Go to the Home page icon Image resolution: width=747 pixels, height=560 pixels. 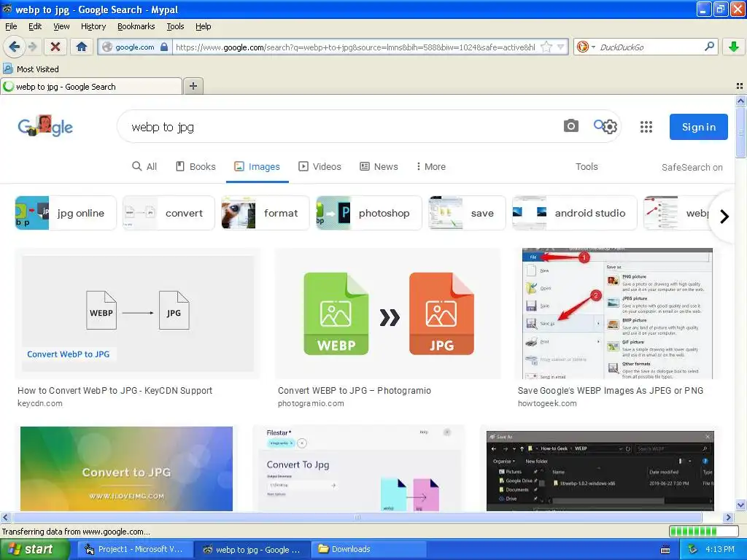[x=82, y=47]
